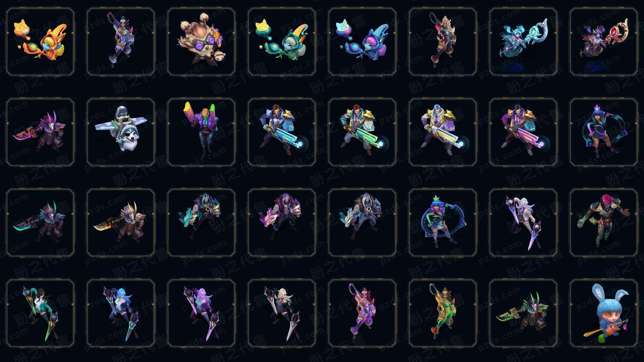Open the figure holding two foam dart blasters
Viewport: 644px width, 362px height.
click(201, 132)
